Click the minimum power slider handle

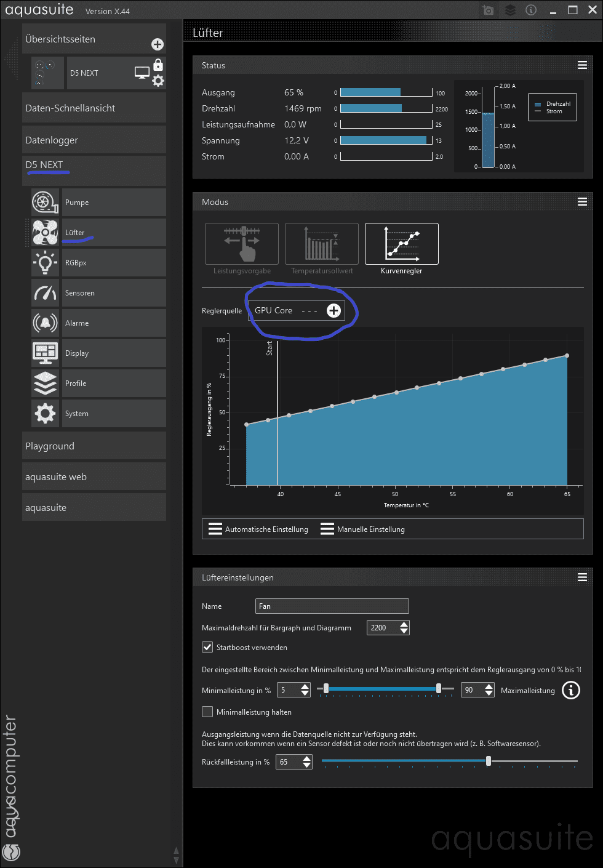tap(326, 689)
